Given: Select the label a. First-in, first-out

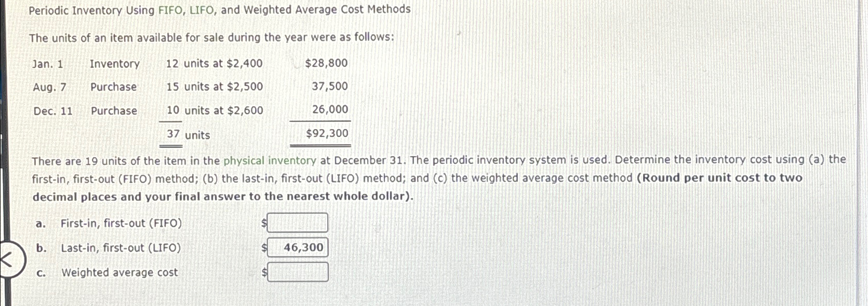Looking at the screenshot, I should [x=109, y=223].
